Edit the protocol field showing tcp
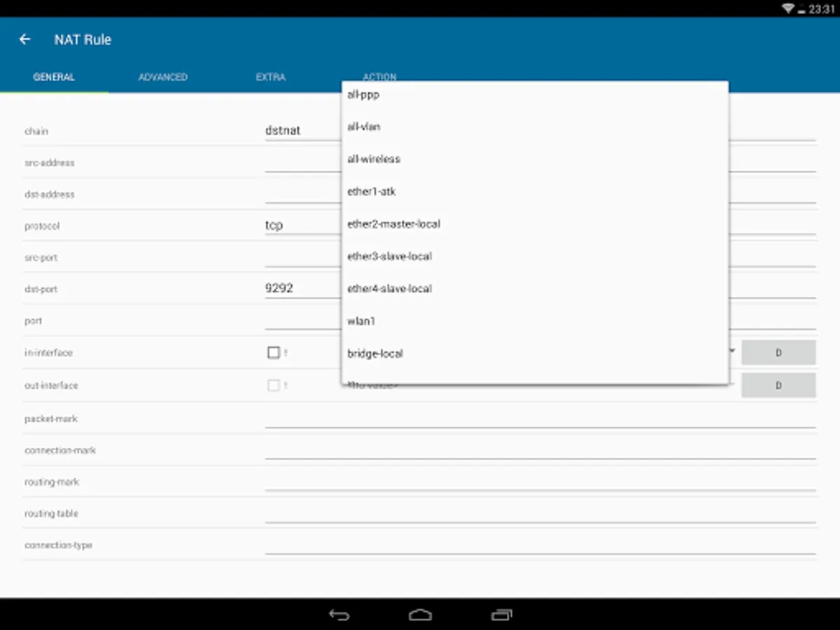This screenshot has width=840, height=630. click(303, 225)
